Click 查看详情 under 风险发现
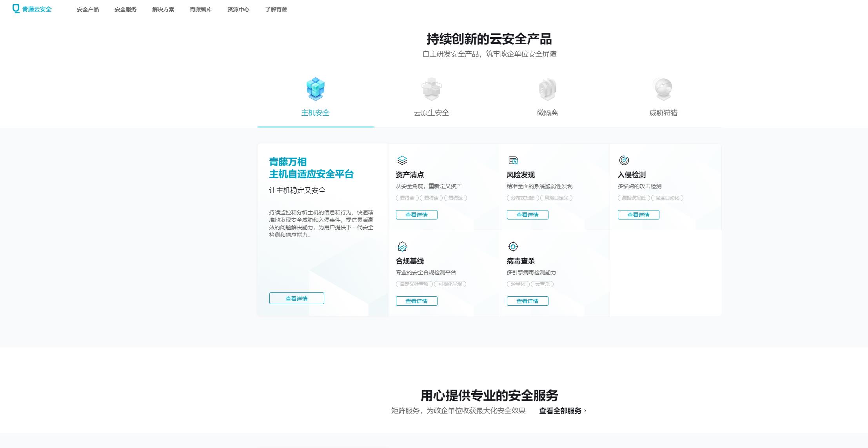The height and width of the screenshot is (448, 868). tap(527, 215)
